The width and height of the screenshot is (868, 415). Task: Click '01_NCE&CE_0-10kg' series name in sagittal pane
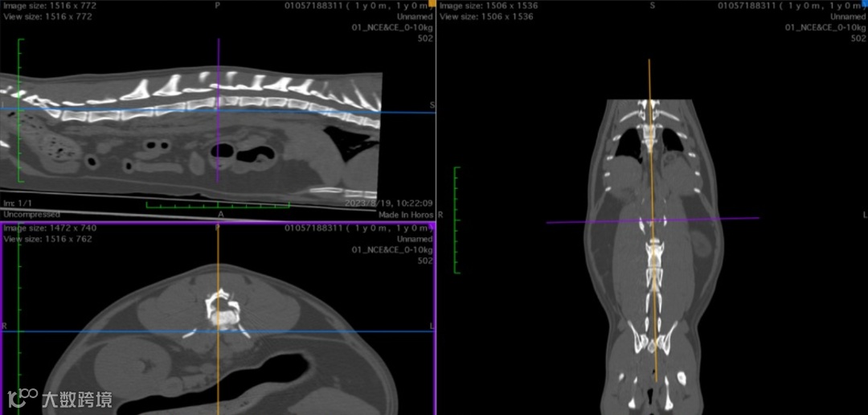pyautogui.click(x=392, y=27)
